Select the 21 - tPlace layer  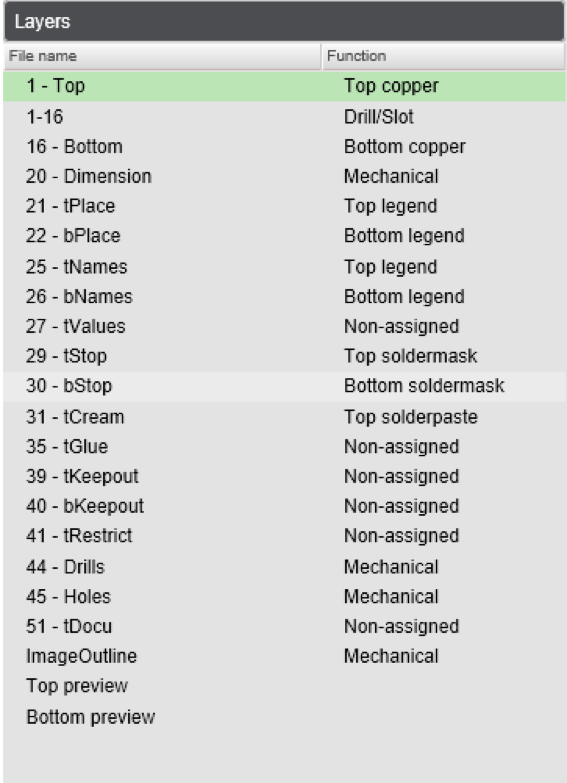[x=284, y=206]
